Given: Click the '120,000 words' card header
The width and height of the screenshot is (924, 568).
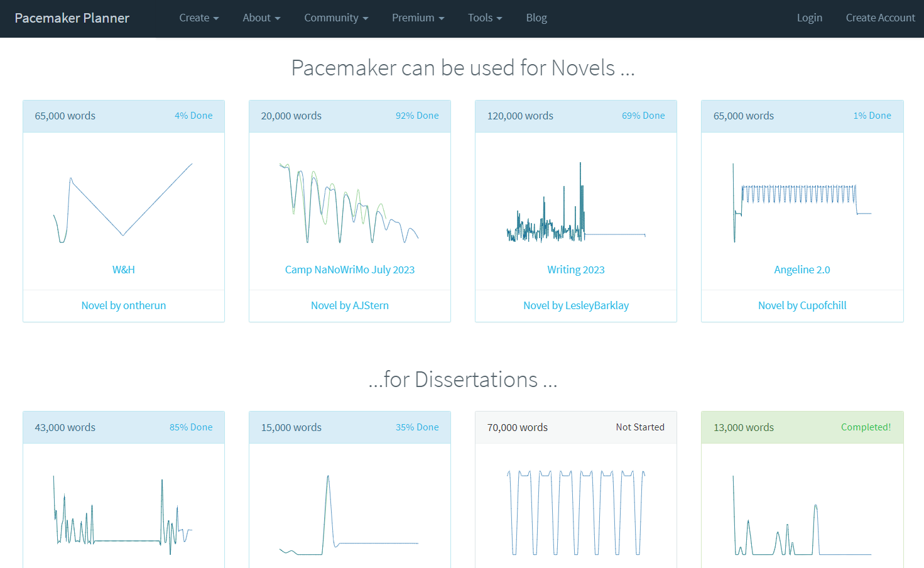Looking at the screenshot, I should click(576, 116).
